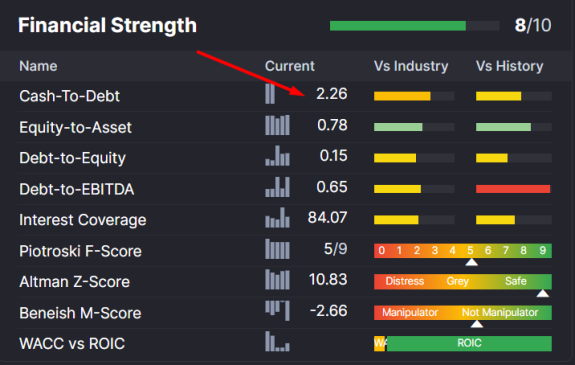The width and height of the screenshot is (575, 365).
Task: Click the Altman Z-Score Distress-Grey-Safe scale
Action: (463, 281)
